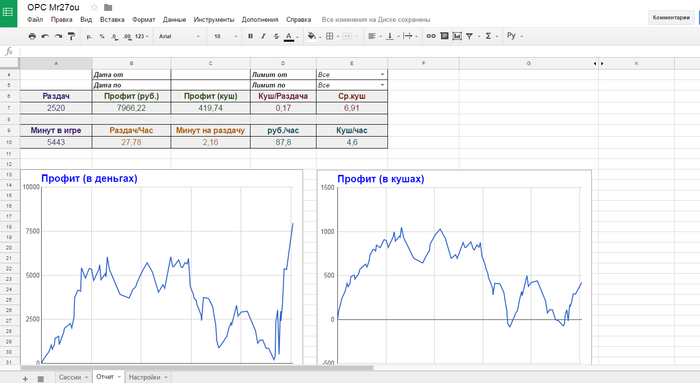The height and width of the screenshot is (383, 700).
Task: Open Вид menu
Action: [x=86, y=20]
